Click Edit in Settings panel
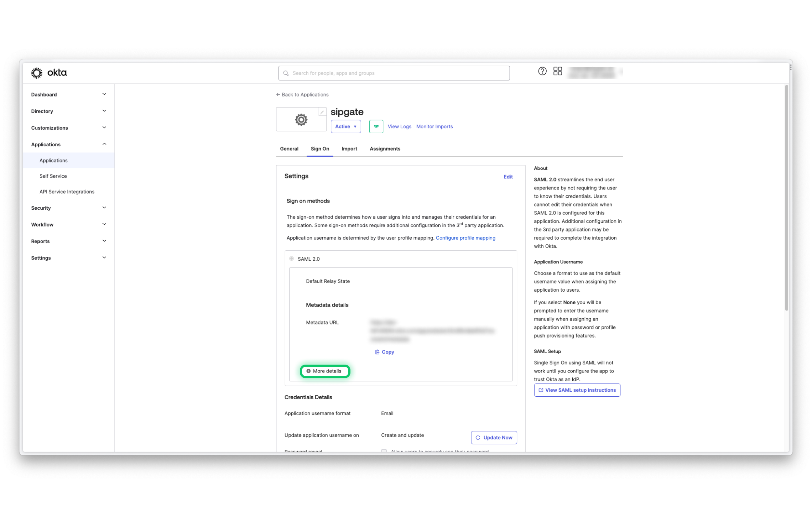 pos(508,177)
